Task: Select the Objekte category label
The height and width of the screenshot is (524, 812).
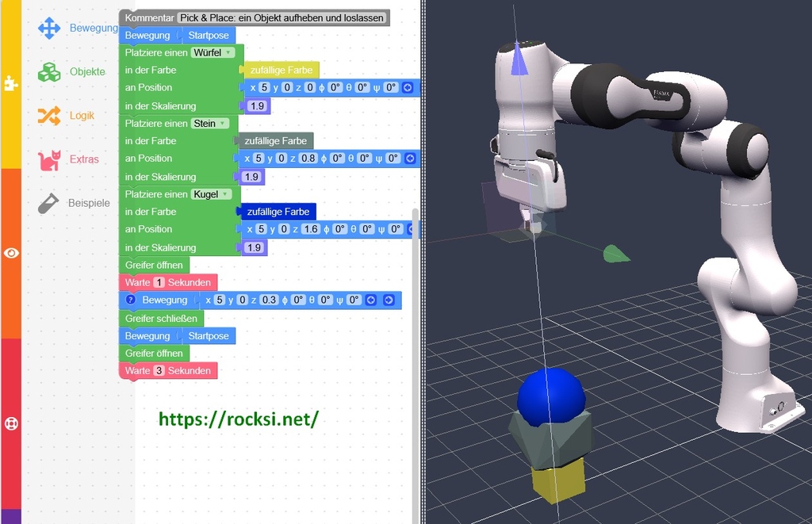Action: tap(87, 72)
